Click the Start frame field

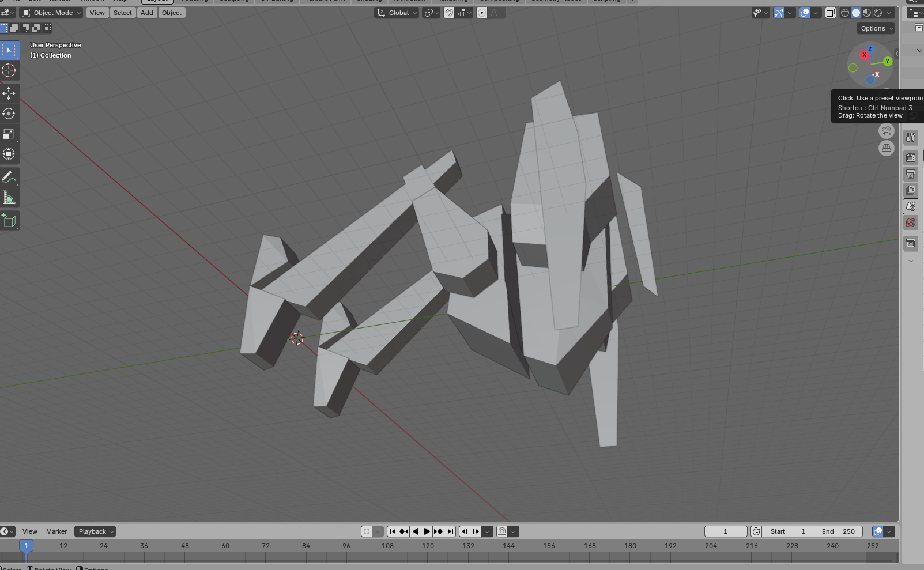(787, 531)
